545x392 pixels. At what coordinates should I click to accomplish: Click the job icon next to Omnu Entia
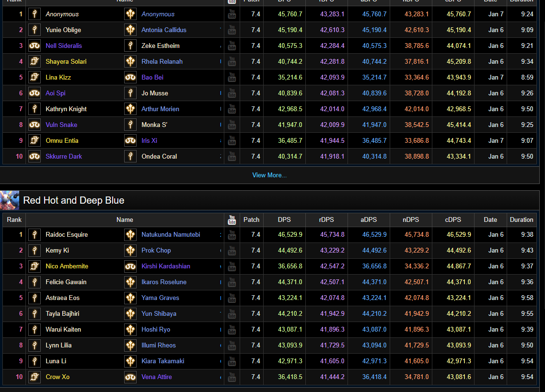pyautogui.click(x=35, y=140)
